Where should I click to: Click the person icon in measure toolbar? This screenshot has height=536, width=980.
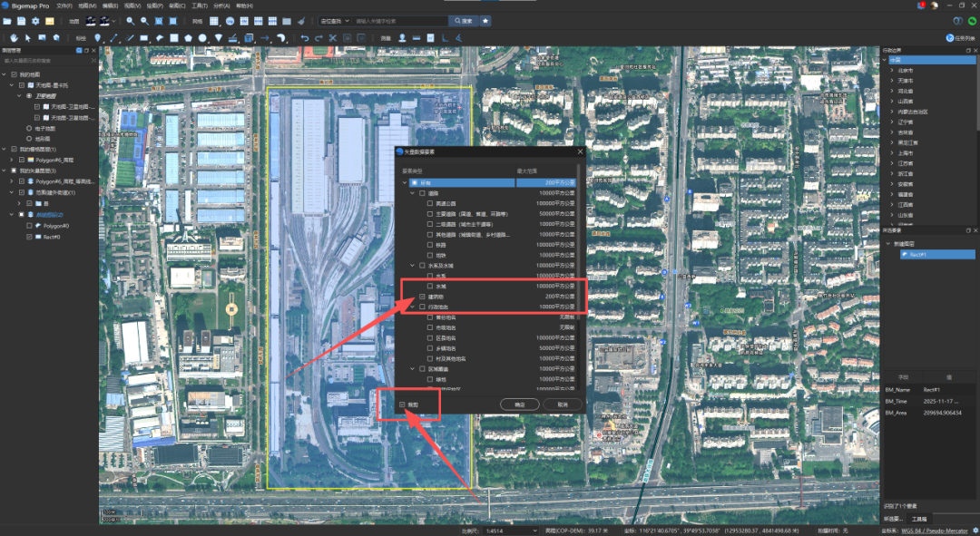402,38
